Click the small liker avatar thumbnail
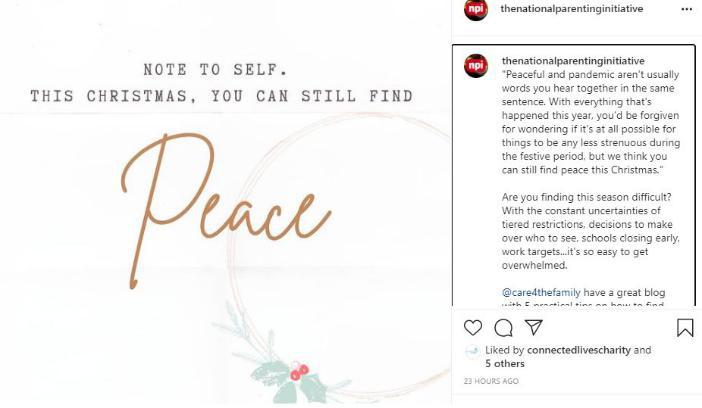Image resolution: width=702 pixels, height=408 pixels. pos(472,351)
